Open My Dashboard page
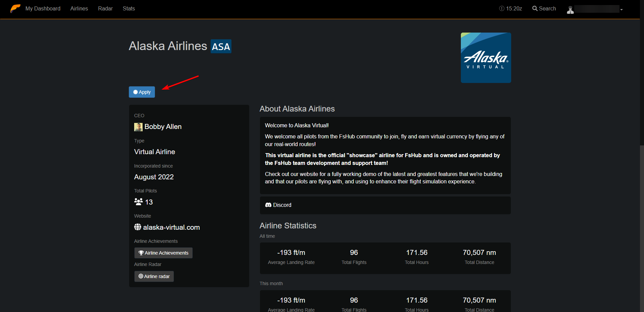 (43, 8)
